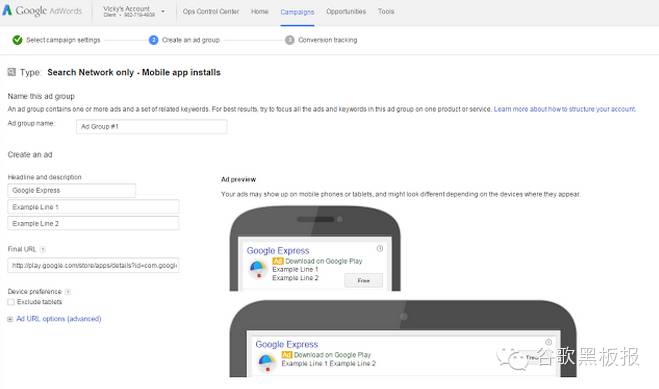Click the Ad badge in tablet preview
Image resolution: width=659 pixels, height=389 pixels.
click(287, 355)
